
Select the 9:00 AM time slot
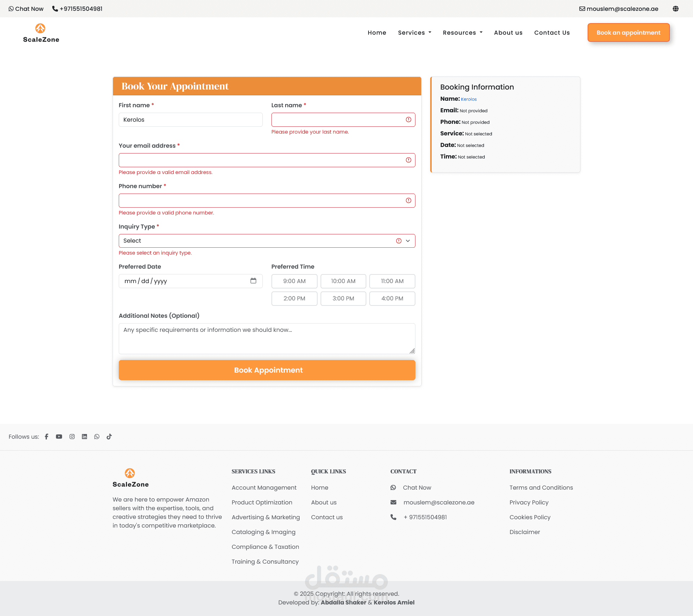click(294, 281)
